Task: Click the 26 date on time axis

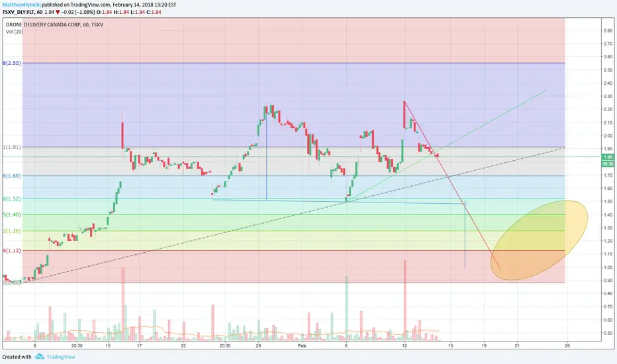Action: coord(567,346)
